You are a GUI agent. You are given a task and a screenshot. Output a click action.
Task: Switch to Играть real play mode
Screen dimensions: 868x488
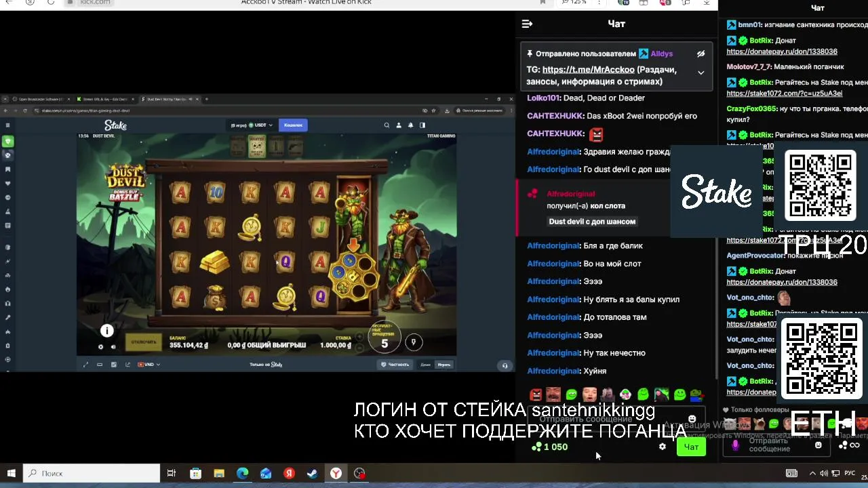point(443,365)
